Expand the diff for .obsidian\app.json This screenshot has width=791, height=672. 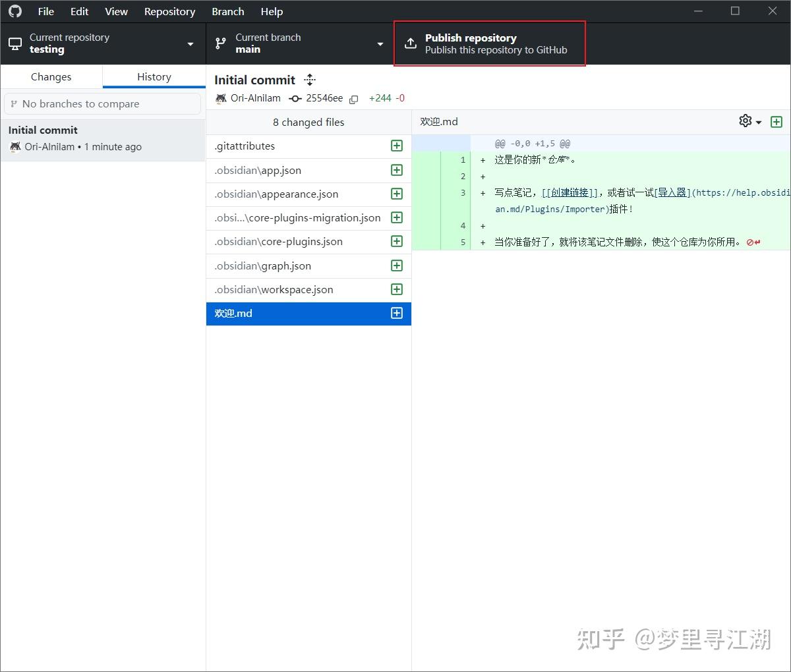(x=396, y=170)
